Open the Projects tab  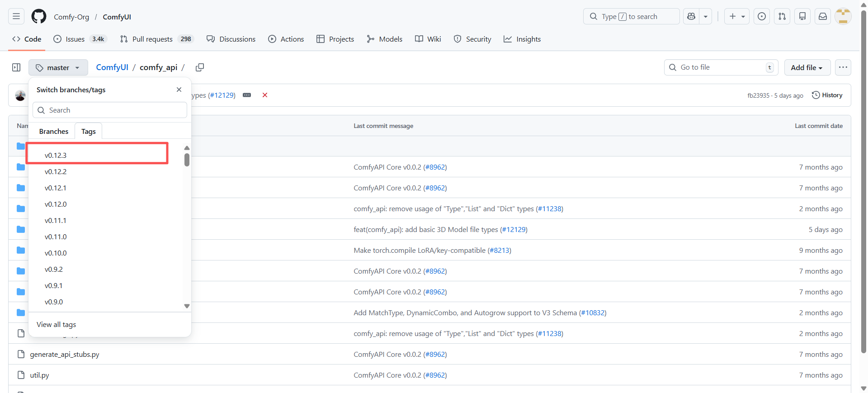pos(335,39)
